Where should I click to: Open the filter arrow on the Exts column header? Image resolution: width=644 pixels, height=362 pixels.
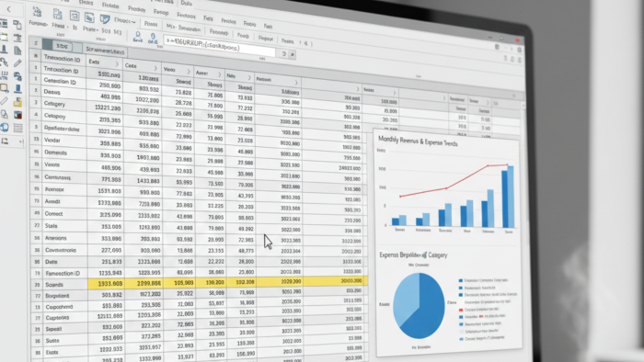(x=117, y=64)
